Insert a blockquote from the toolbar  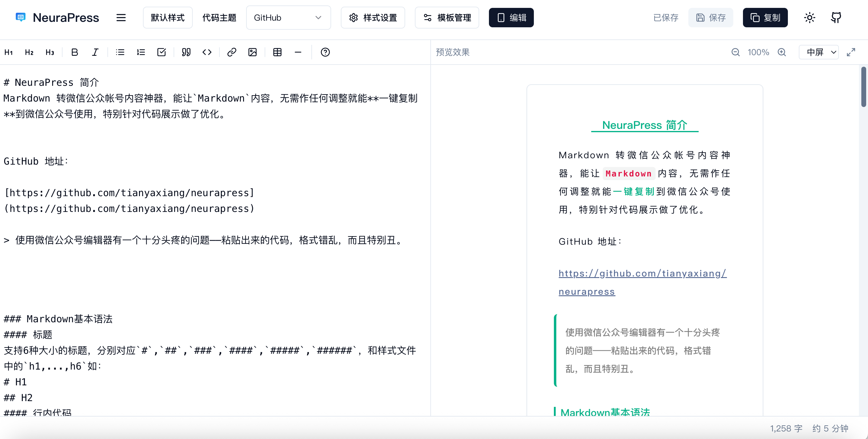click(186, 52)
